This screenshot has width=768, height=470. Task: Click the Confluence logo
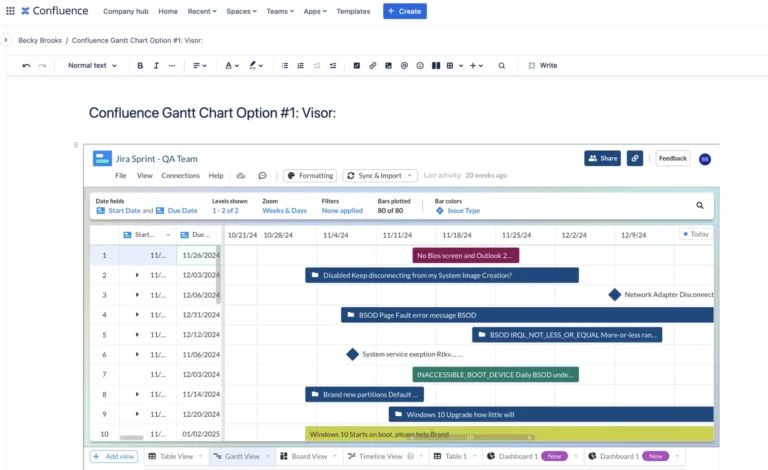click(x=55, y=11)
